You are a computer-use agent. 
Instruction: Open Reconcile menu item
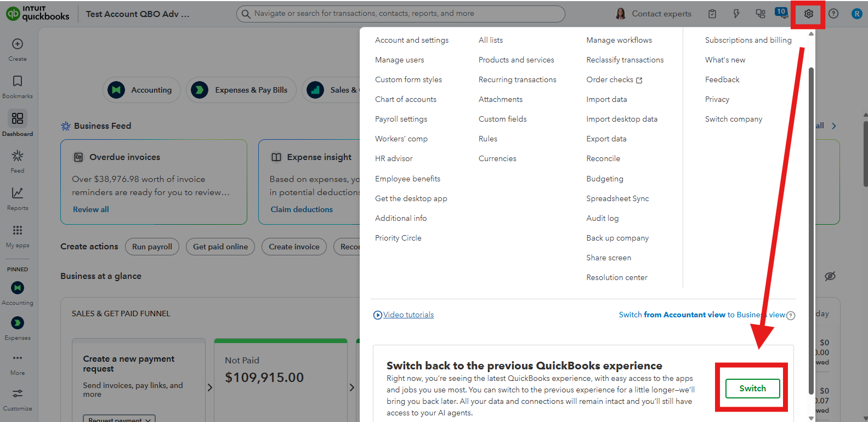(x=603, y=158)
